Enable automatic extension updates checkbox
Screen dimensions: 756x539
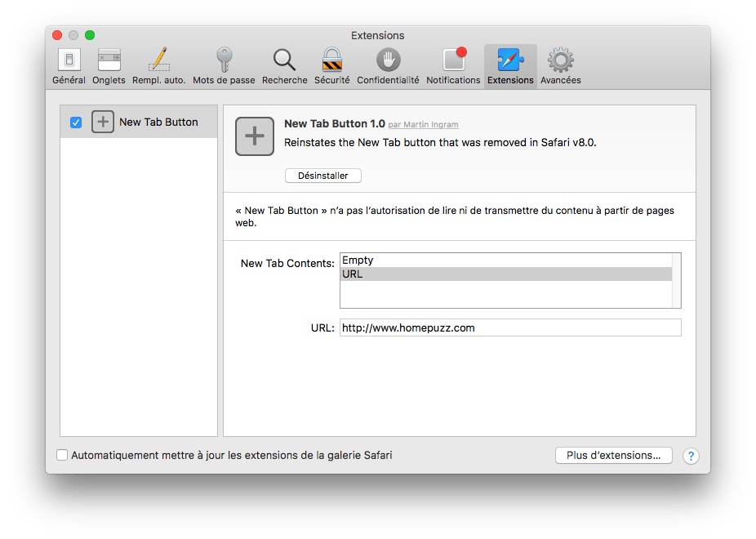pyautogui.click(x=62, y=455)
